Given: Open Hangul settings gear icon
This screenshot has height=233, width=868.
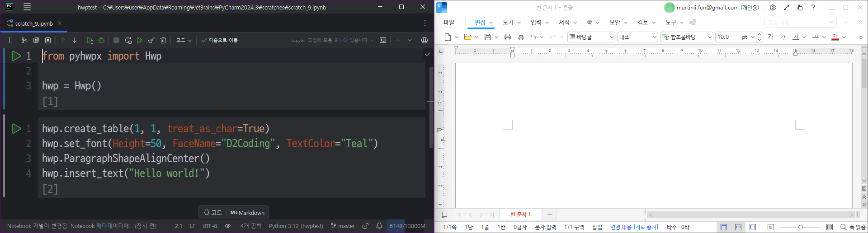Looking at the screenshot, I should 773,7.
